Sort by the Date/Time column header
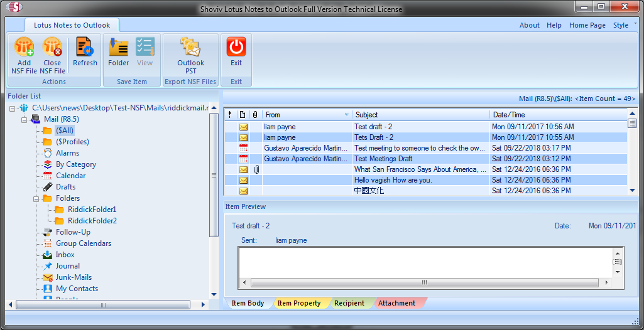 click(559, 115)
